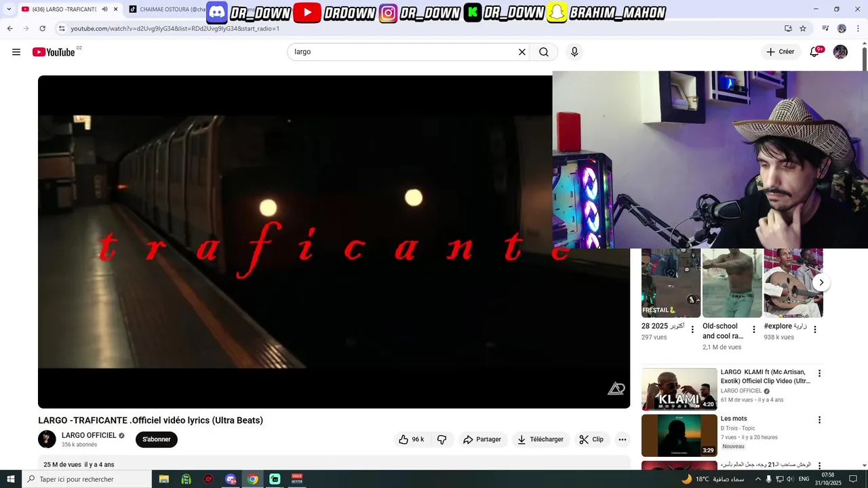
Task: Create a Clip using the scissors button
Action: coord(591,439)
